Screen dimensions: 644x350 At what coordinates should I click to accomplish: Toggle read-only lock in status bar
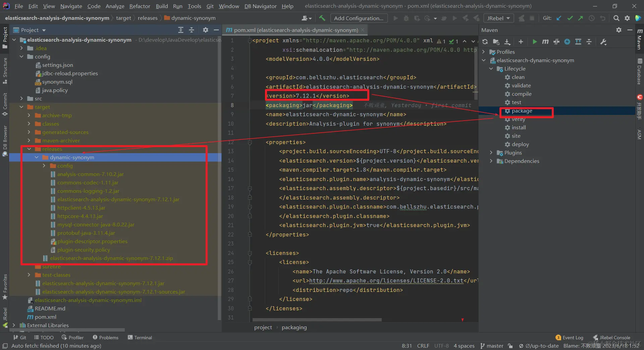[x=510, y=346]
